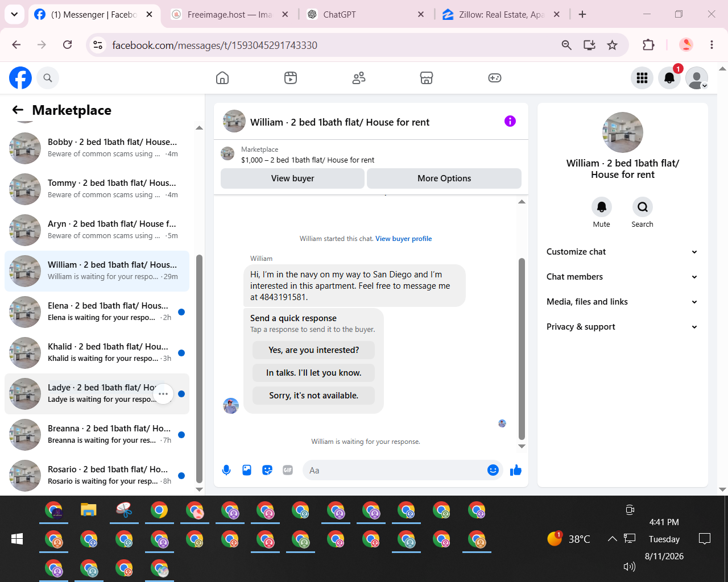Open Chrome tab search dropdown arrow
This screenshot has width=728, height=582.
coord(14,14)
